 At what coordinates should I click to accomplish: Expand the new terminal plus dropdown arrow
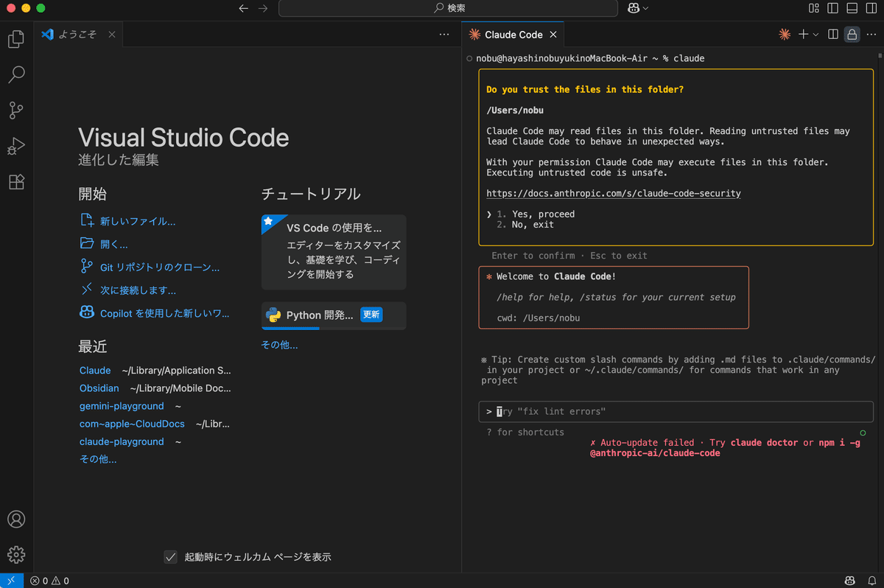click(x=815, y=35)
